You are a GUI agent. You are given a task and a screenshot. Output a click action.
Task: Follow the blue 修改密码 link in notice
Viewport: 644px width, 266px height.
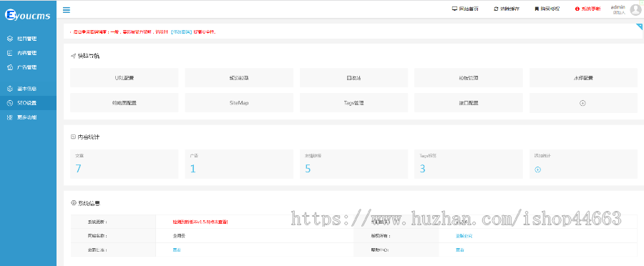coord(181,31)
